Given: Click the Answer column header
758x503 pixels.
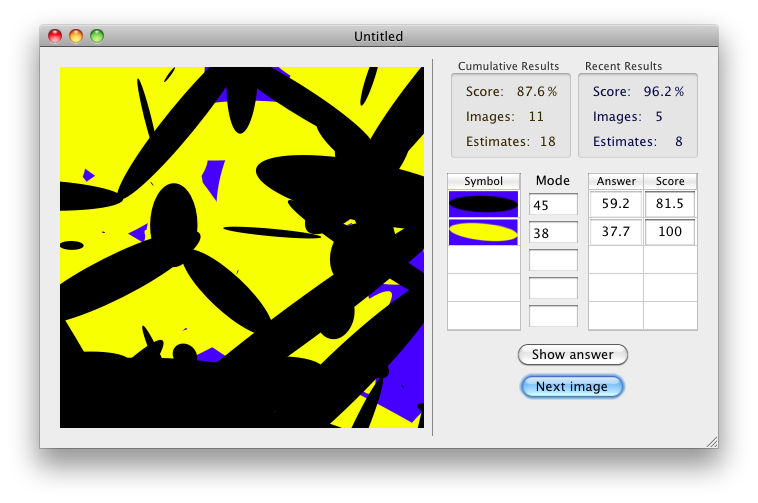Looking at the screenshot, I should tap(615, 181).
